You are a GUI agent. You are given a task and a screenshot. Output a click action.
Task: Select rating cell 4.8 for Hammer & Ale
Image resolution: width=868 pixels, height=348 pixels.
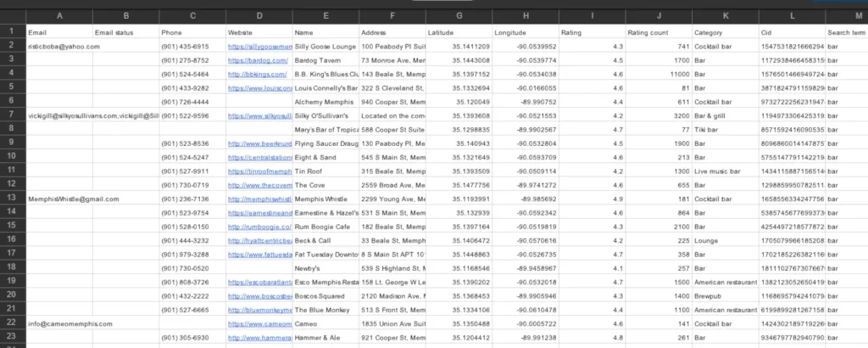(x=593, y=338)
